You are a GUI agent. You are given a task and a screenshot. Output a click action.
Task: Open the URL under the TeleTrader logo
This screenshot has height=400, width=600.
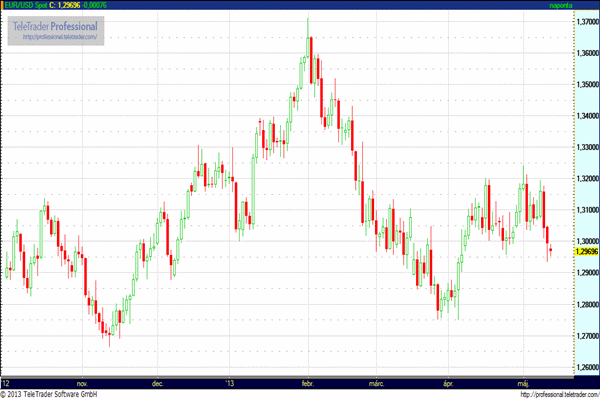pyautogui.click(x=60, y=37)
